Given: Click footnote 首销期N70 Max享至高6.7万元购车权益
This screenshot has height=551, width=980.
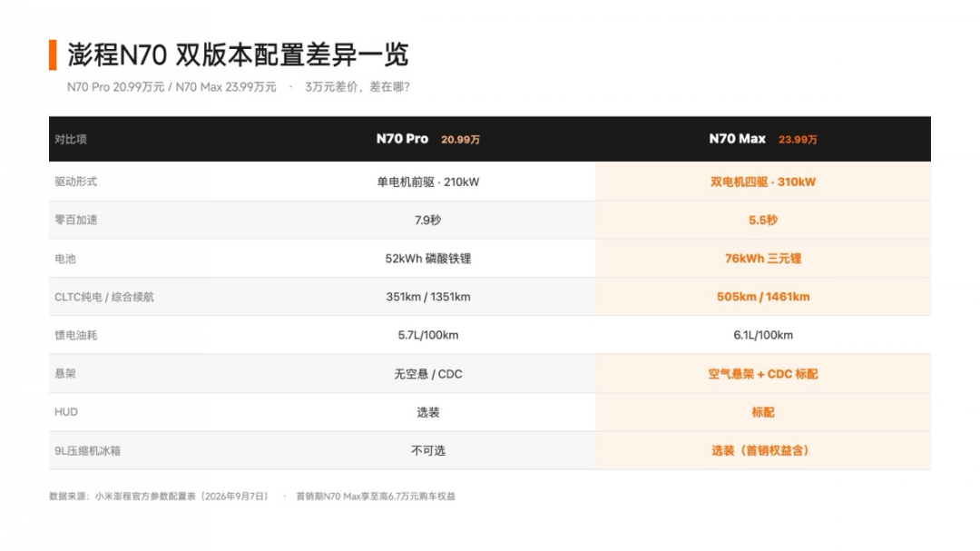Looking at the screenshot, I should click(376, 496).
